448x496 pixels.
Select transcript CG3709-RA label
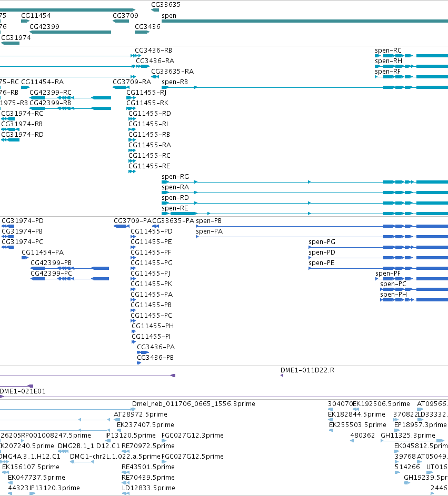[x=132, y=82]
